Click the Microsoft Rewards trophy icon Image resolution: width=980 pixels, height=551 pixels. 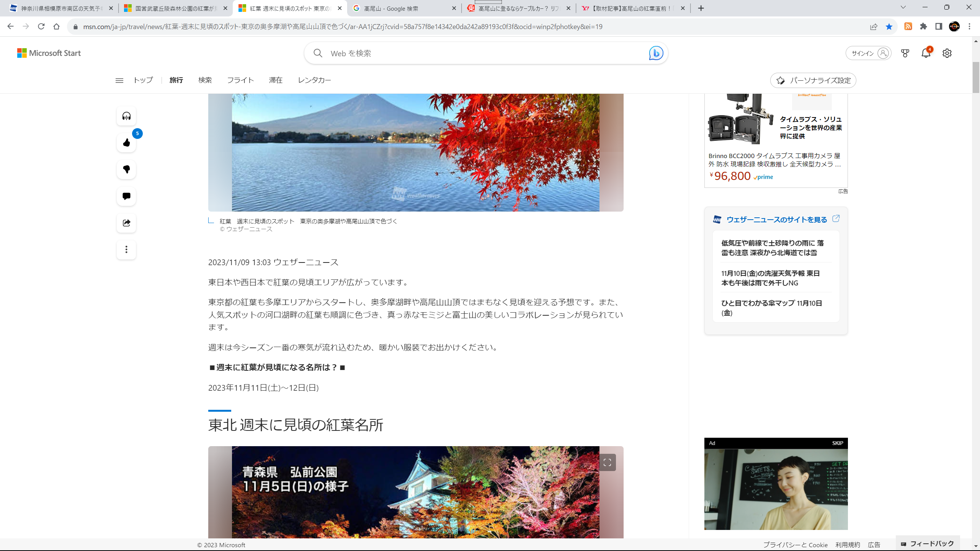click(905, 53)
